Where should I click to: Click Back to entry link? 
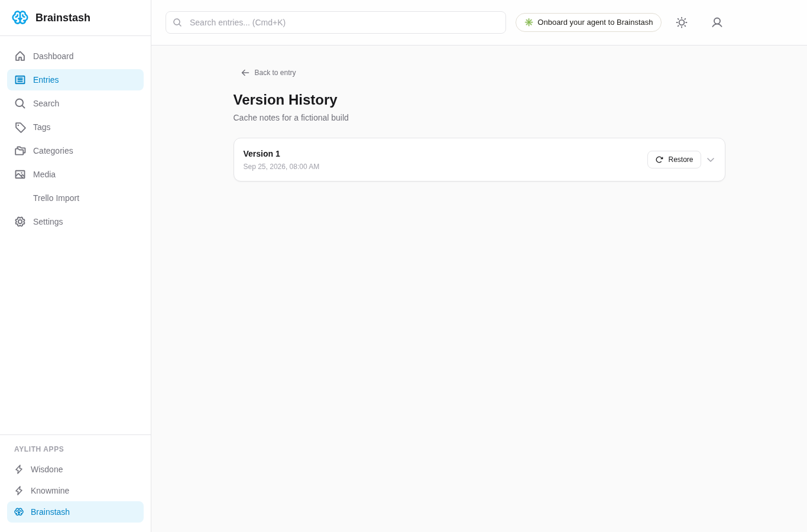(268, 73)
